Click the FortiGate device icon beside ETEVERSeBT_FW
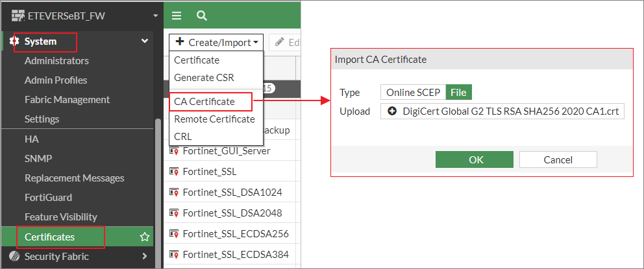This screenshot has height=269, width=644. [x=18, y=16]
